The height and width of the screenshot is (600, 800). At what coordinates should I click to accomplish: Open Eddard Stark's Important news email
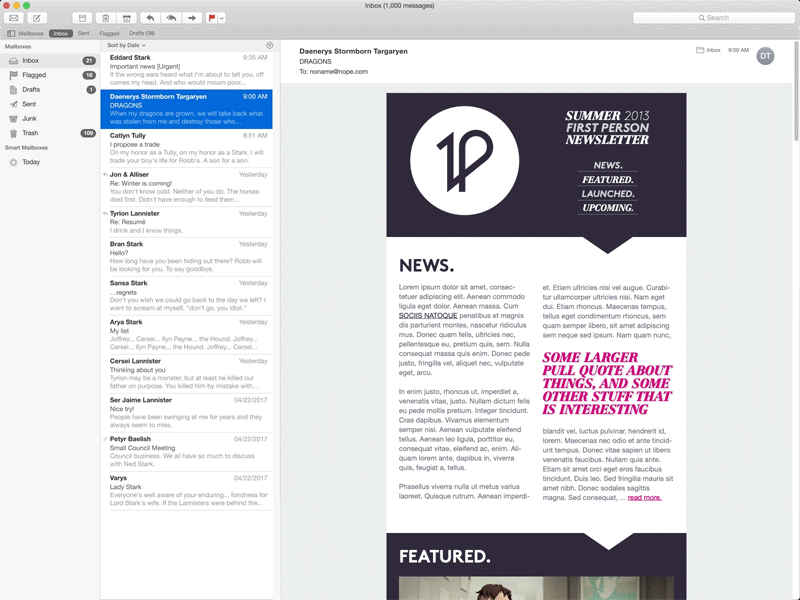point(187,70)
